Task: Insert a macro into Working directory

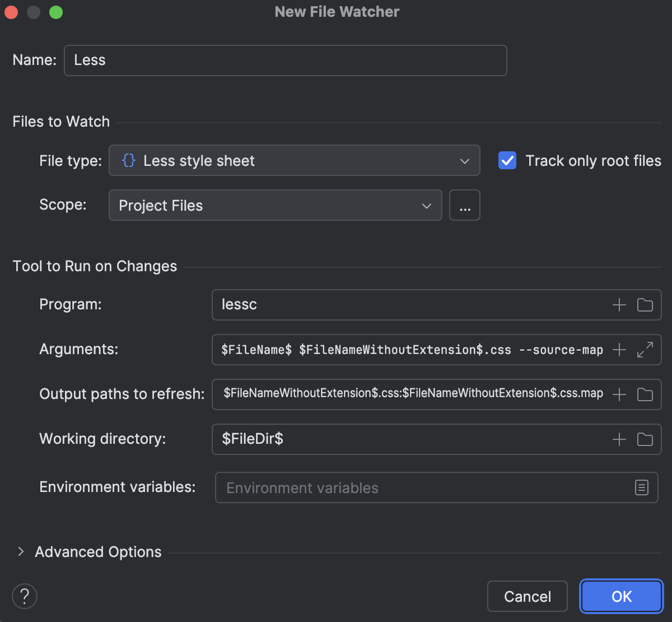Action: 619,439
